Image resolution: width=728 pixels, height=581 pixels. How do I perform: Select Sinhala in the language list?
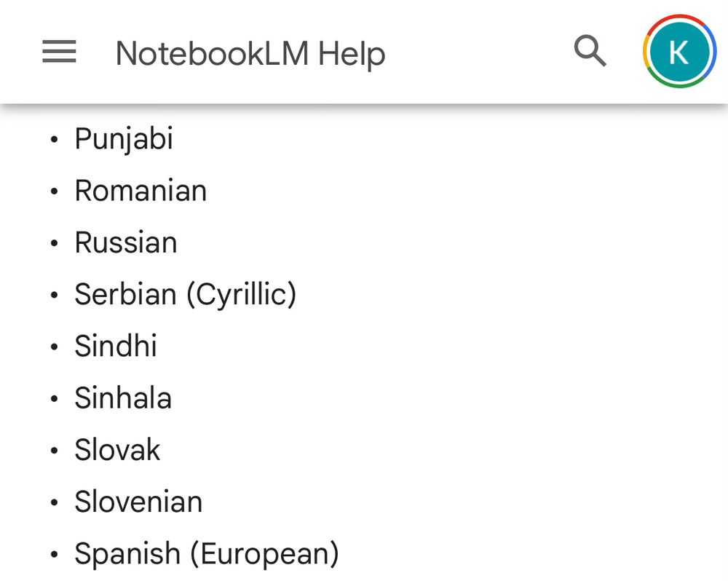pyautogui.click(x=123, y=398)
